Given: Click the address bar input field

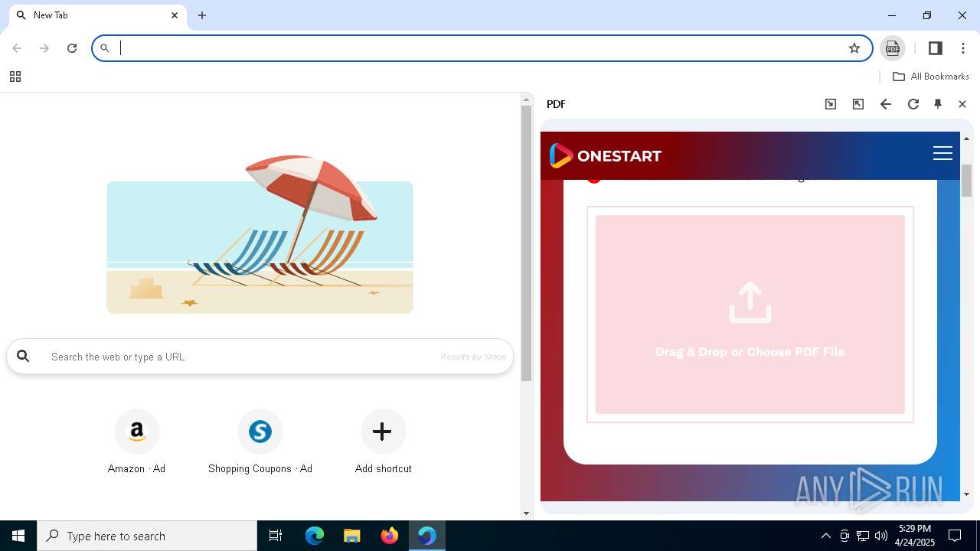Looking at the screenshot, I should tap(482, 48).
